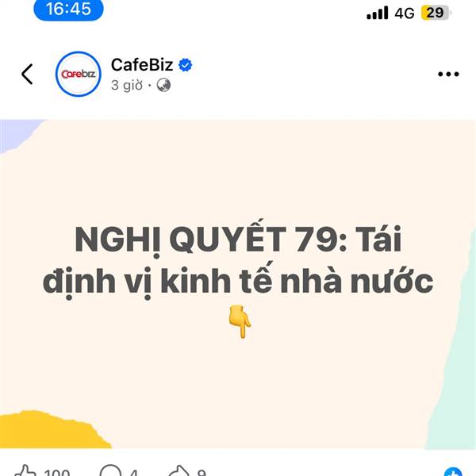Like the post with thumbs-up icon

pos(25,470)
